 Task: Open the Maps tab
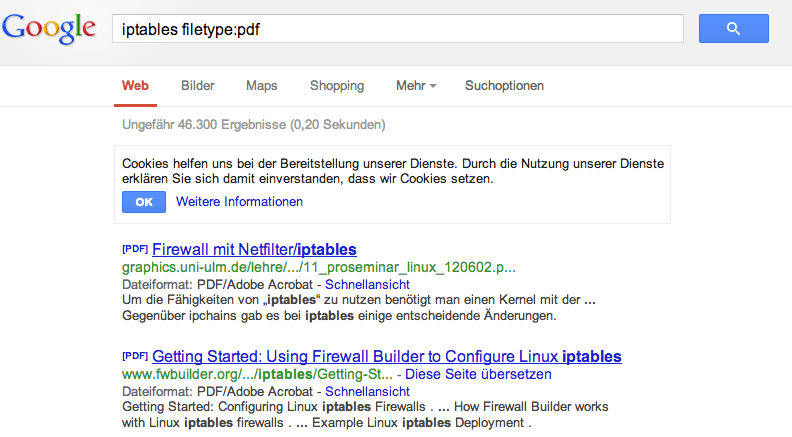(262, 85)
